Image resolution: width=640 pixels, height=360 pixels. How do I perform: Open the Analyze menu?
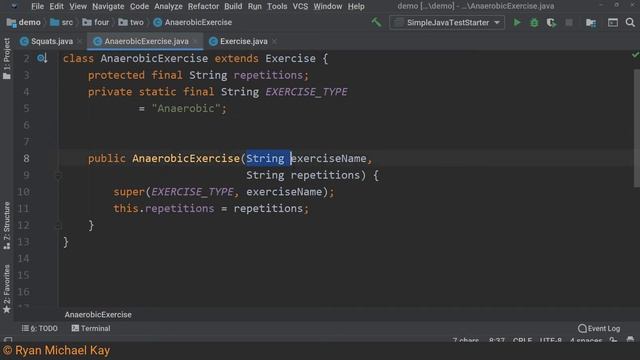point(168,6)
